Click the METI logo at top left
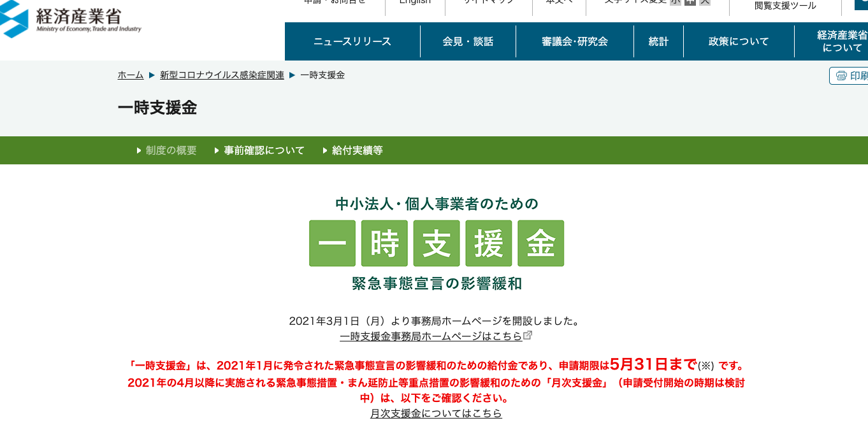The width and height of the screenshot is (868, 430). coord(70,20)
